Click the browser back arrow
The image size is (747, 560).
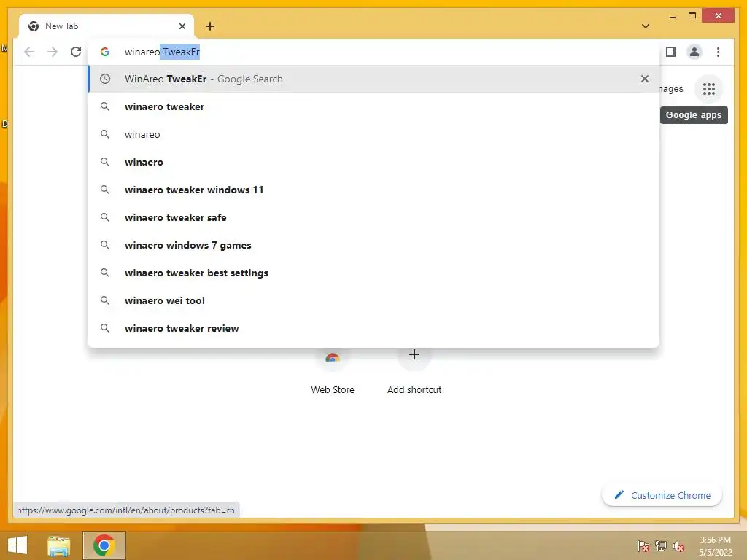click(x=29, y=52)
